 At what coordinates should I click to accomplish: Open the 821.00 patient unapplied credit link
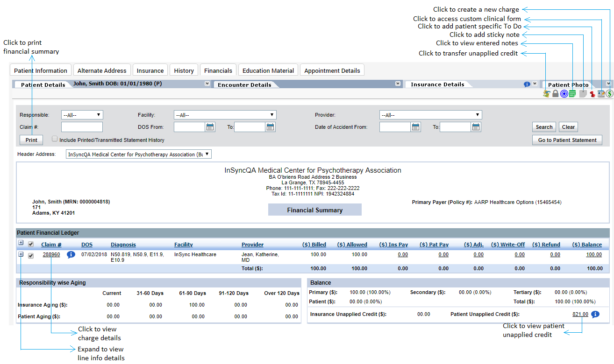pyautogui.click(x=580, y=314)
